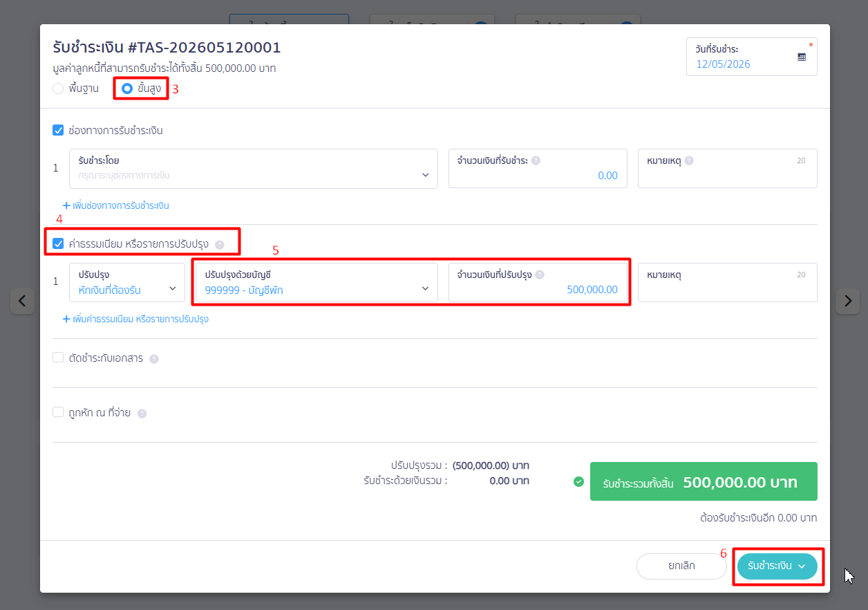The image size is (868, 610).
Task: Uncheck ช่องทางการรับชำระเงิน checkbox
Action: coord(58,130)
